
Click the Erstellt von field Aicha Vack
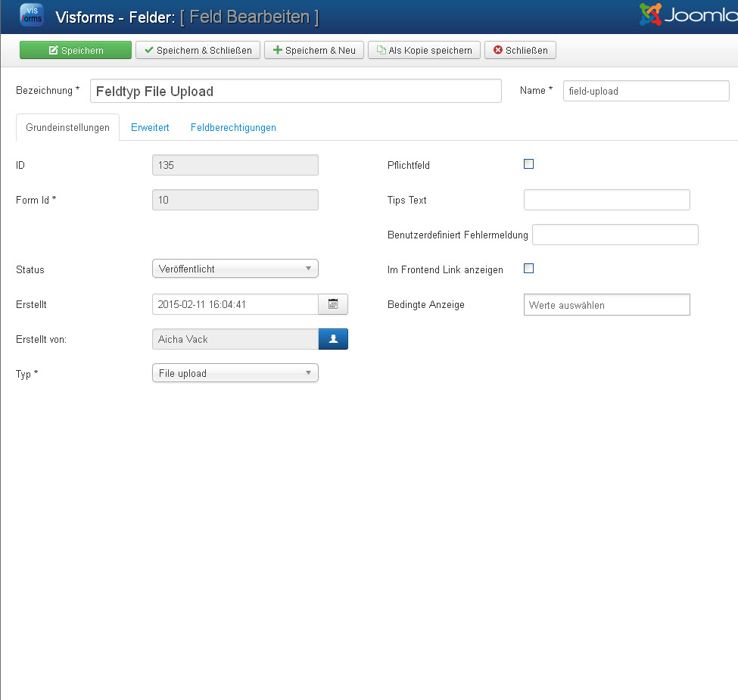tap(235, 339)
